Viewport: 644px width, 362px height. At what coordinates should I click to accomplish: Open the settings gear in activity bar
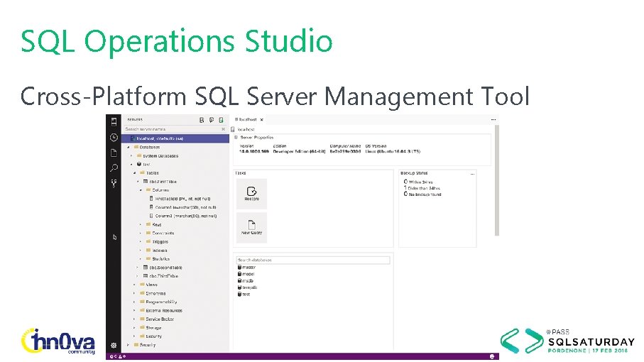click(x=114, y=346)
